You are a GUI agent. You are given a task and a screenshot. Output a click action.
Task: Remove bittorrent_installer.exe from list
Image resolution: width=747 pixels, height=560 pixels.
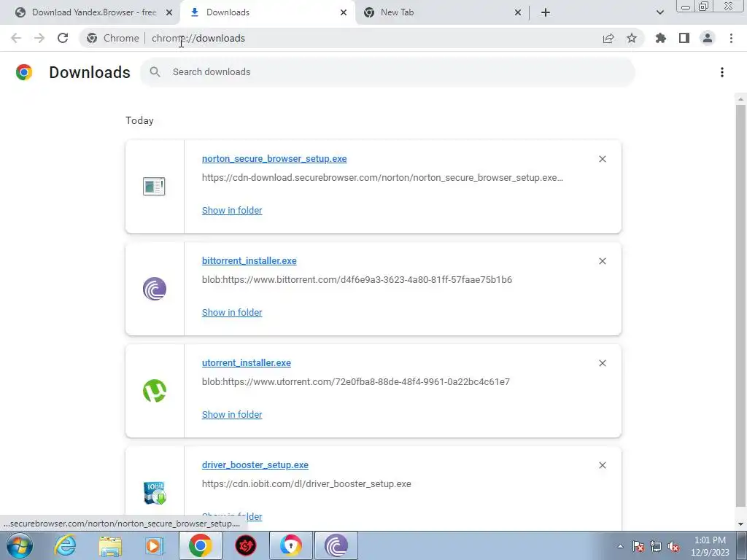(x=602, y=261)
